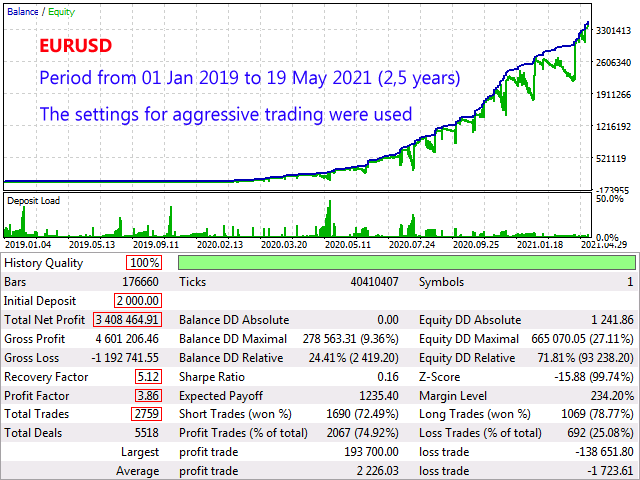Click the 1216192 y-axis value

point(613,127)
